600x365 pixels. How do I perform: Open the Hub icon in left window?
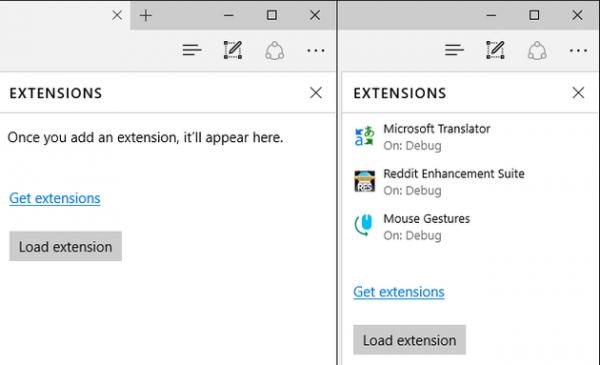[x=192, y=50]
